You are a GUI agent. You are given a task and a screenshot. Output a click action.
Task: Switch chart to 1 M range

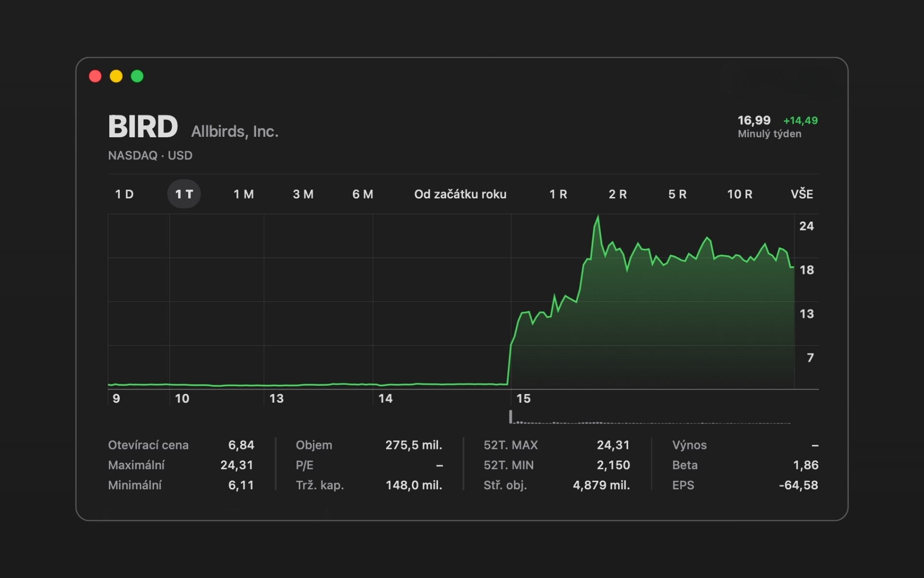click(x=244, y=194)
